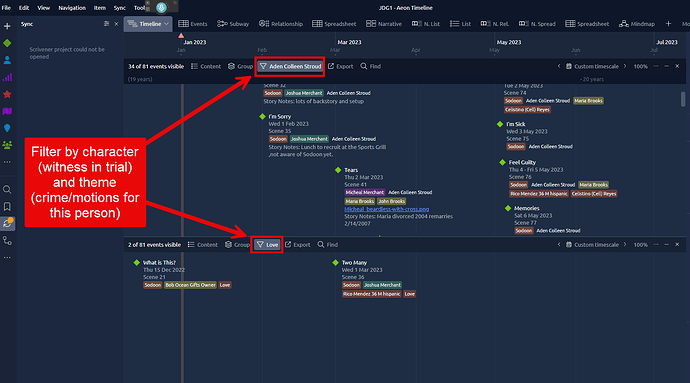Open the Navigation menu
Image resolution: width=690 pixels, height=383 pixels.
(x=72, y=8)
